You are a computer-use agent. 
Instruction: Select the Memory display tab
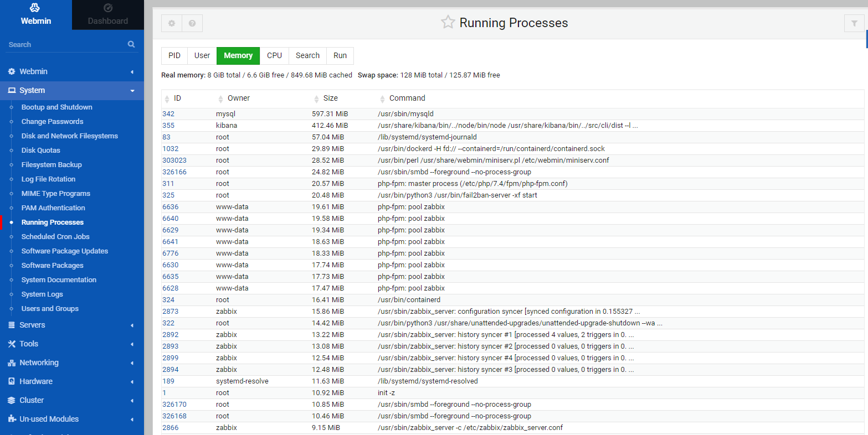pyautogui.click(x=238, y=55)
